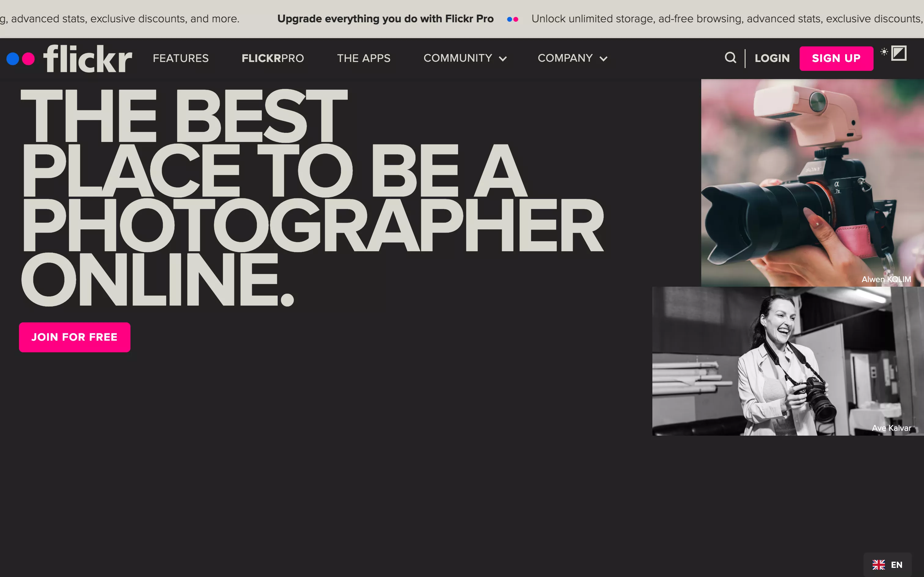Click the banner's blue-pink dots separator
The height and width of the screenshot is (577, 924).
pos(512,19)
